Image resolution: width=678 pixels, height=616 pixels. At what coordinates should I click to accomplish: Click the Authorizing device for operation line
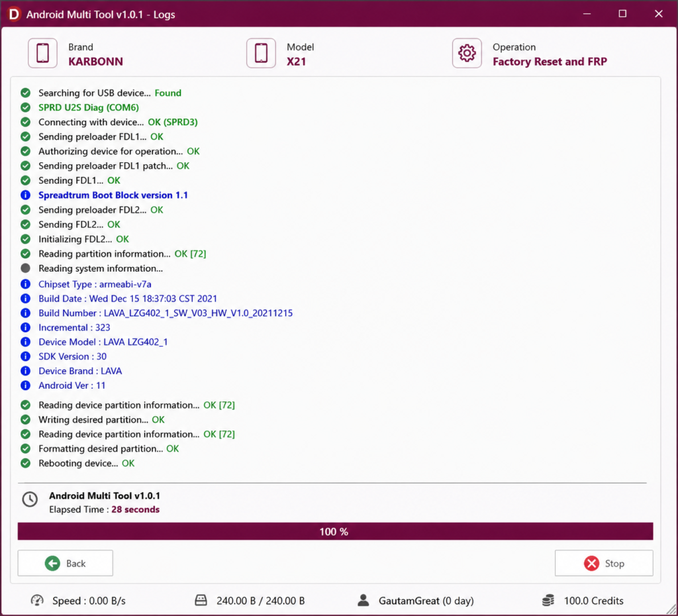(x=119, y=151)
